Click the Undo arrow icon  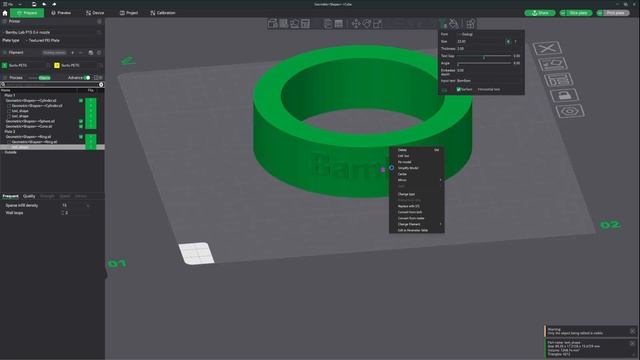pos(44,4)
